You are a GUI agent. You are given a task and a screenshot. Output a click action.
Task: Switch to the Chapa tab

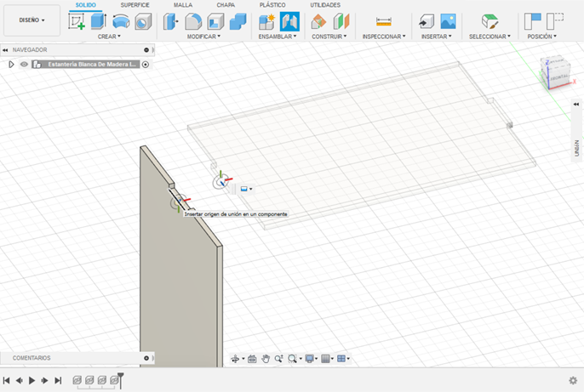click(x=226, y=5)
